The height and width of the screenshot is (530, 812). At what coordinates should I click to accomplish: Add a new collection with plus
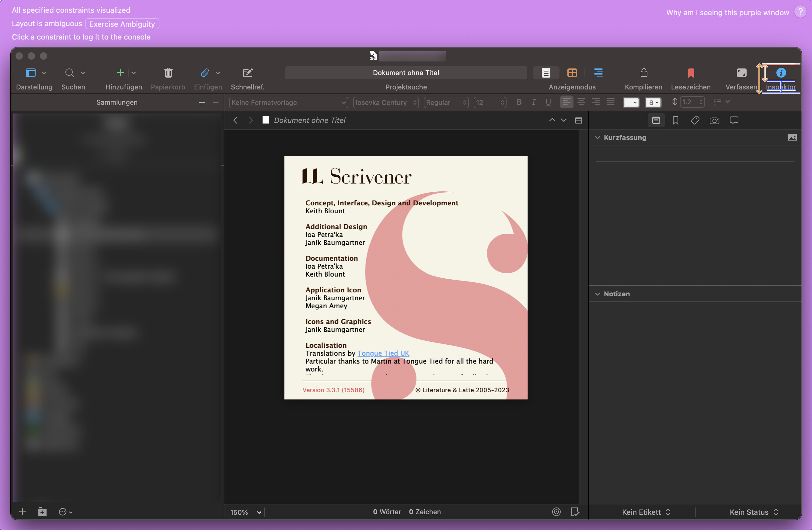pos(202,103)
